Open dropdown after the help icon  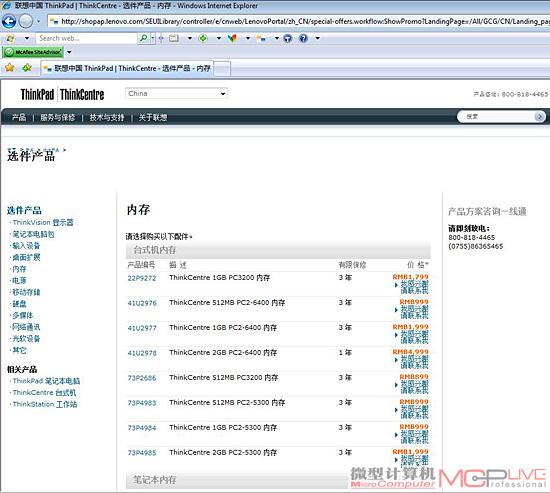[317, 38]
